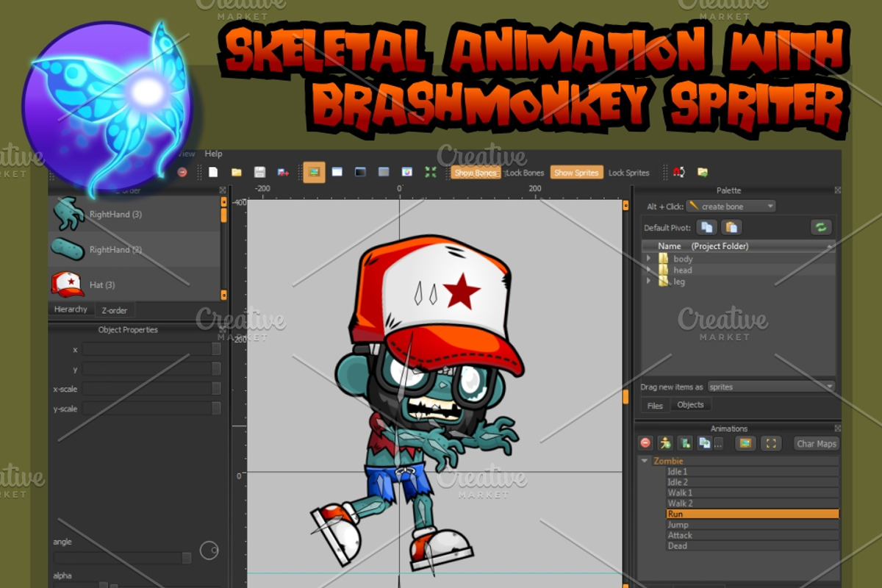Select RightHand (2) arm sprite

tap(135, 250)
